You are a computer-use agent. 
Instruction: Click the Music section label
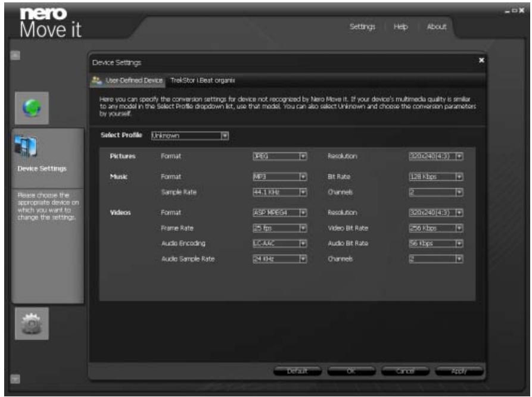[x=119, y=177]
